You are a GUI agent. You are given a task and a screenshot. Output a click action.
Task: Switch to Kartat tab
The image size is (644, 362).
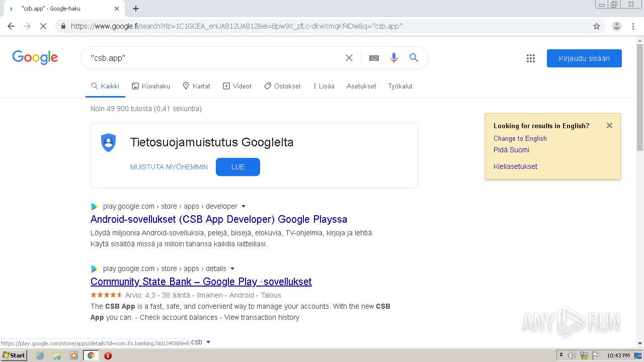(196, 86)
